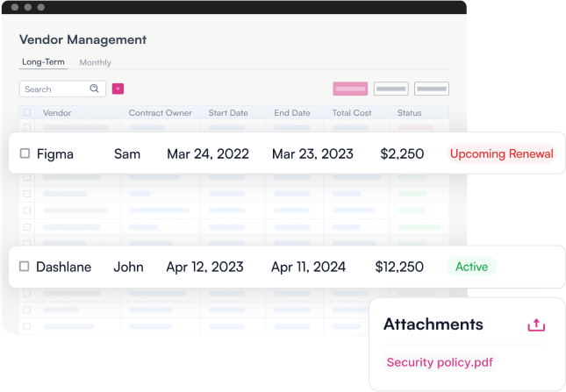Open the pink filter dropdown button
566x392 pixels.
[x=118, y=89]
